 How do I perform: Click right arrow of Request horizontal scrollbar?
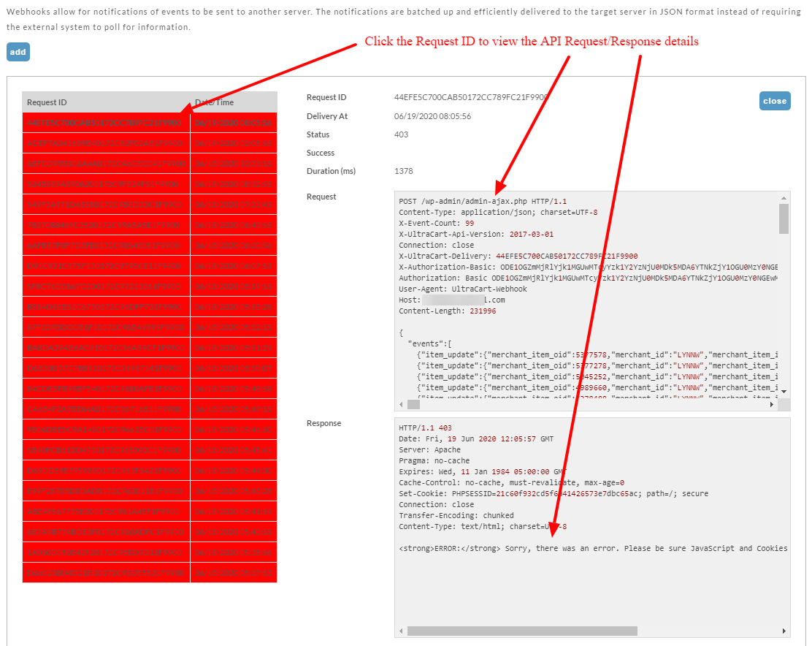click(x=772, y=404)
